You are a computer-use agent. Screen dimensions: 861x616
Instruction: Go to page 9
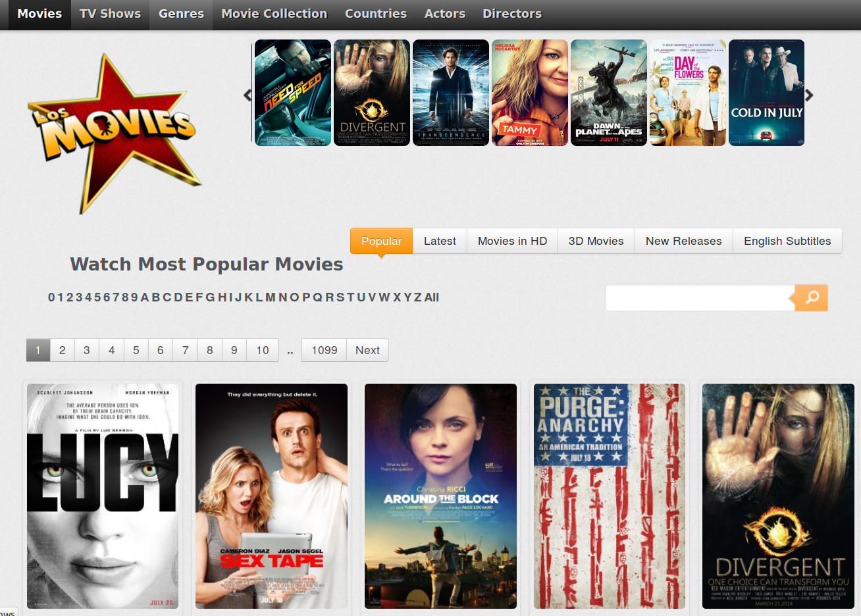tap(234, 350)
